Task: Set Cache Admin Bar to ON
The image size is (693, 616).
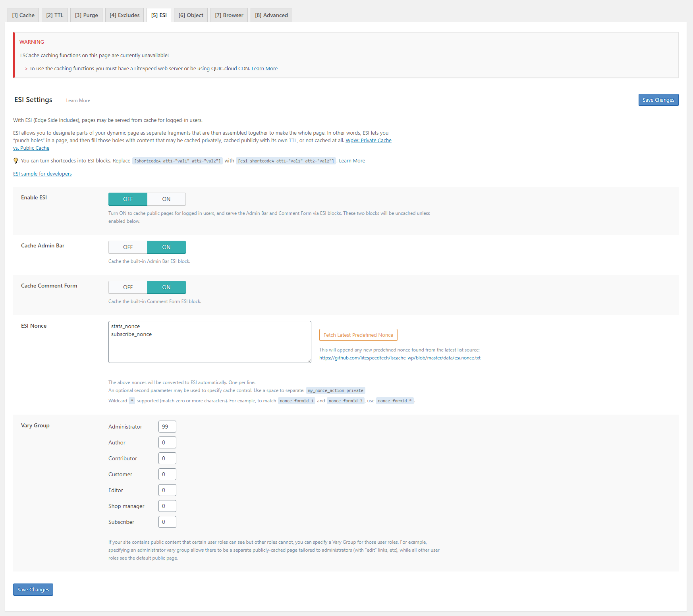Action: 166,247
